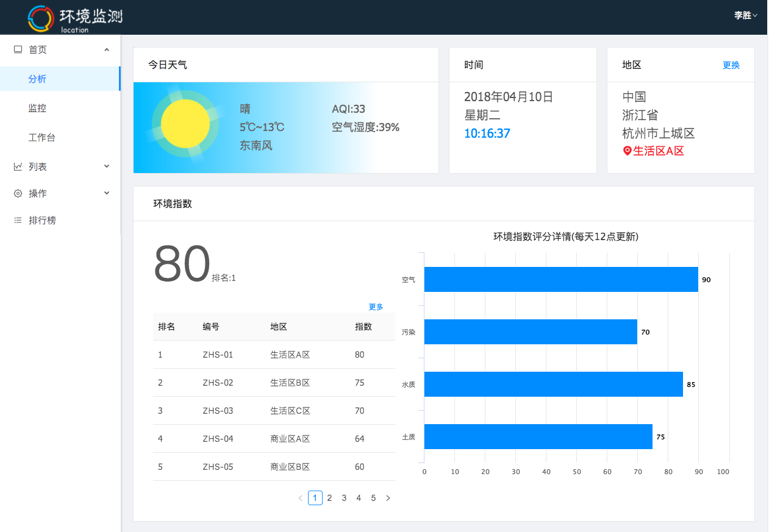The height and width of the screenshot is (532, 769).
Task: Click the 5℃~13℃ temperature text
Action: [x=262, y=127]
